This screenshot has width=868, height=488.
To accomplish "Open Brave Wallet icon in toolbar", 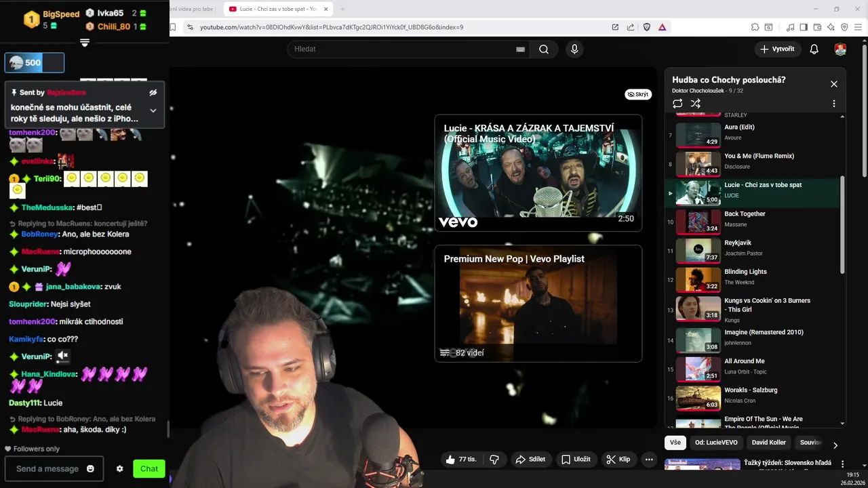I will pyautogui.click(x=817, y=27).
